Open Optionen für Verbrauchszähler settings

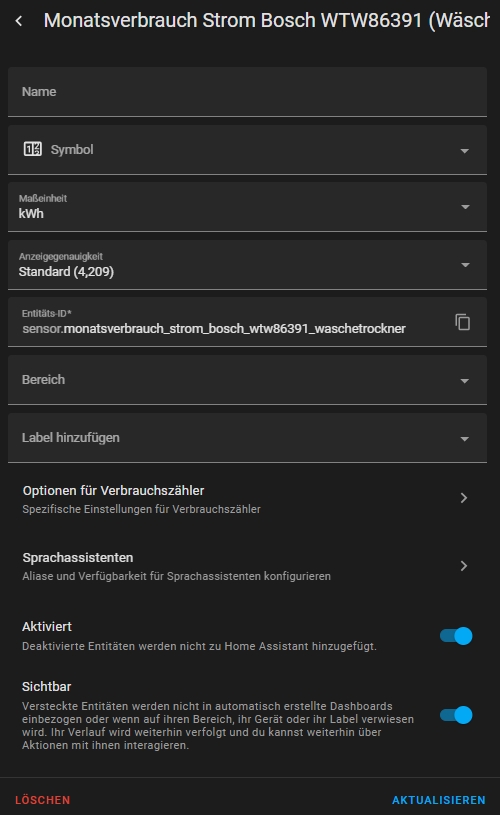click(x=247, y=499)
